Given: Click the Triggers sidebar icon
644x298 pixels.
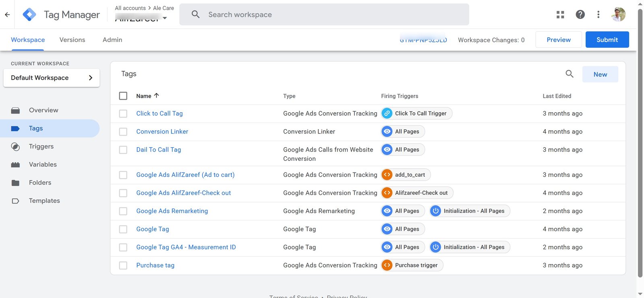Looking at the screenshot, I should point(15,146).
